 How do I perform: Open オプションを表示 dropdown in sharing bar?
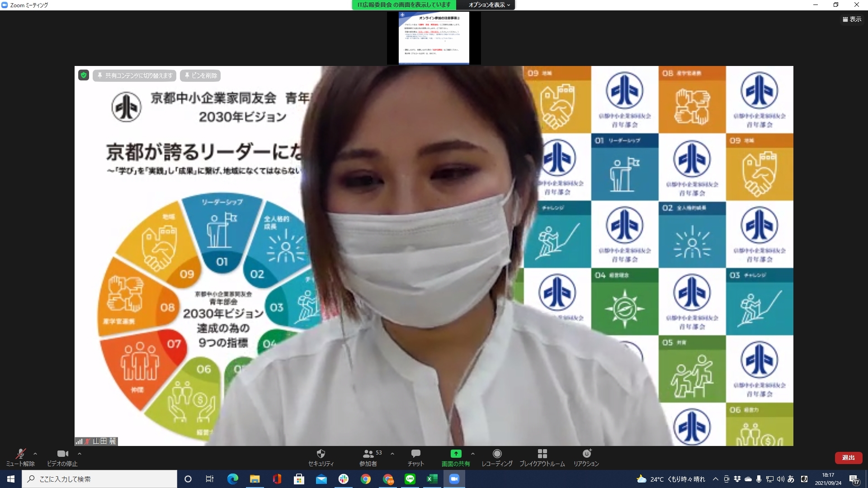[489, 5]
